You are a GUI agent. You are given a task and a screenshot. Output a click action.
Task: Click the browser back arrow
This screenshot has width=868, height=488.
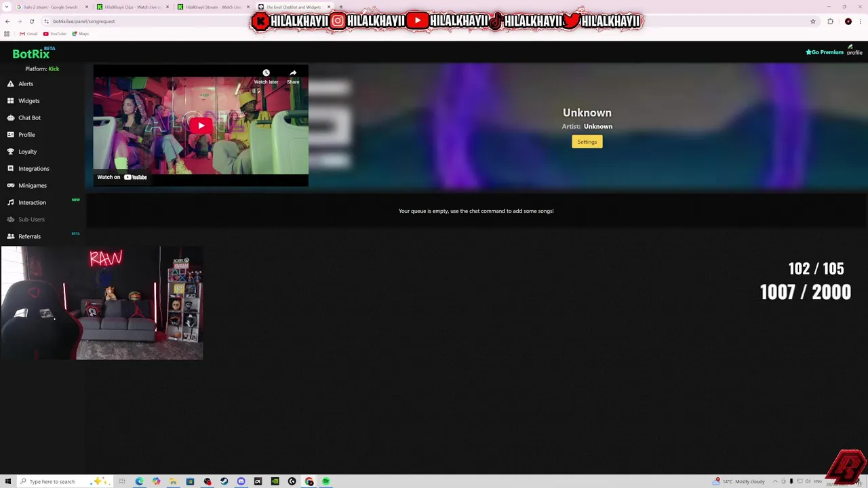click(7, 21)
